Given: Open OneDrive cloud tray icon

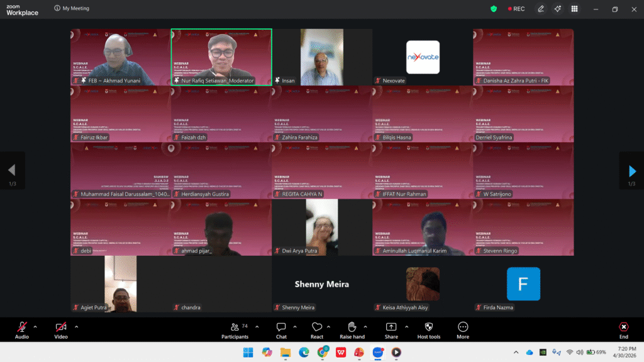Looking at the screenshot, I should [530, 352].
